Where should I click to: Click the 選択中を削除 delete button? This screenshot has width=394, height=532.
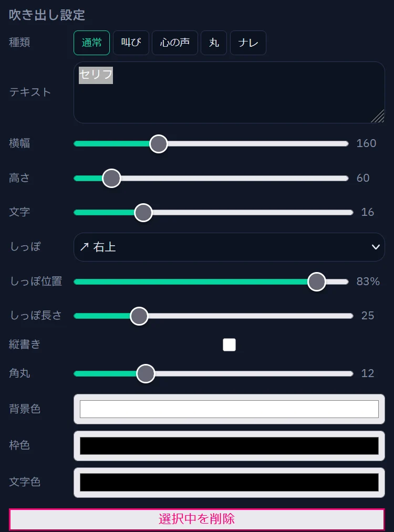(x=196, y=519)
